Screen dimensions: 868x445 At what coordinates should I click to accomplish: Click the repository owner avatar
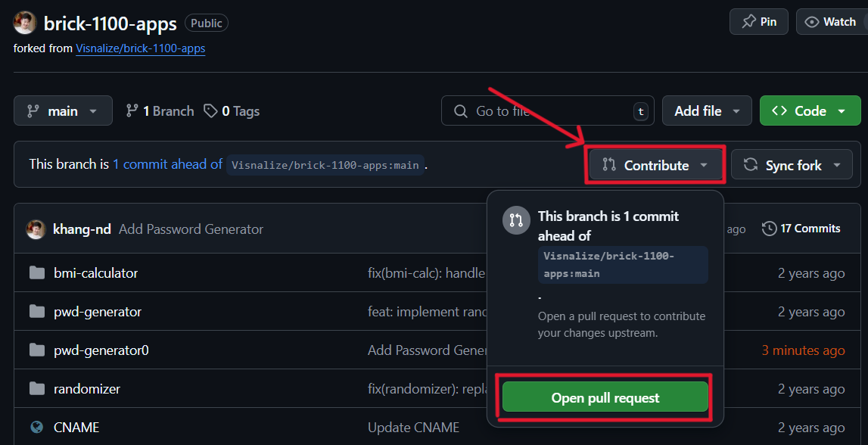point(23,22)
